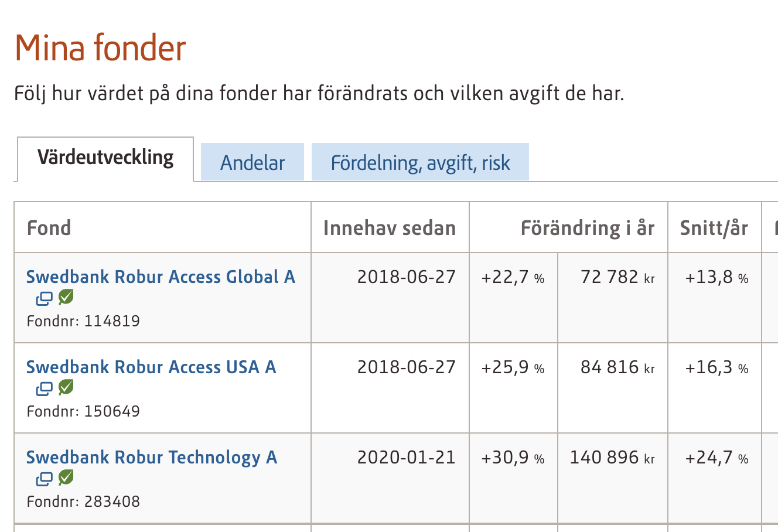
Task: Click the Mina fonder page heading
Action: point(100,47)
